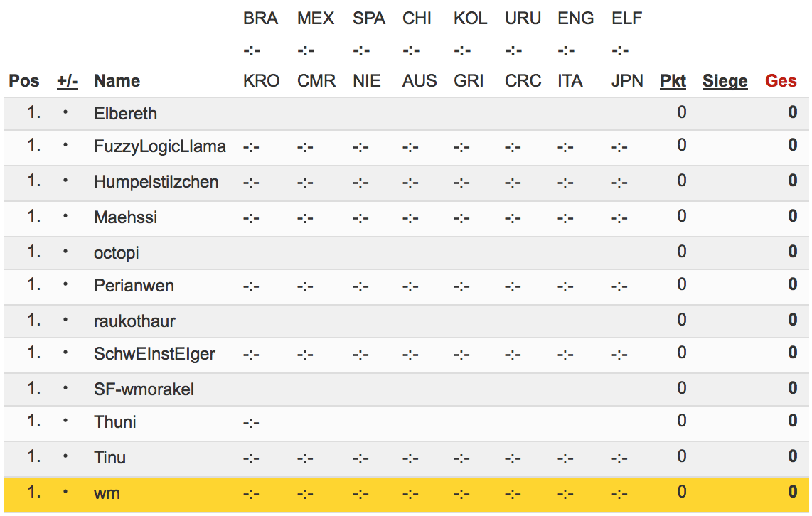Click raukothaur in the table
Viewport: 812px width, 516px height.
pyautogui.click(x=134, y=321)
